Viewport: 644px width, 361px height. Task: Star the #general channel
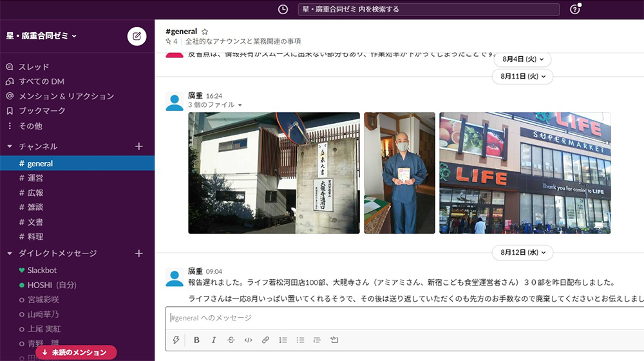point(205,31)
